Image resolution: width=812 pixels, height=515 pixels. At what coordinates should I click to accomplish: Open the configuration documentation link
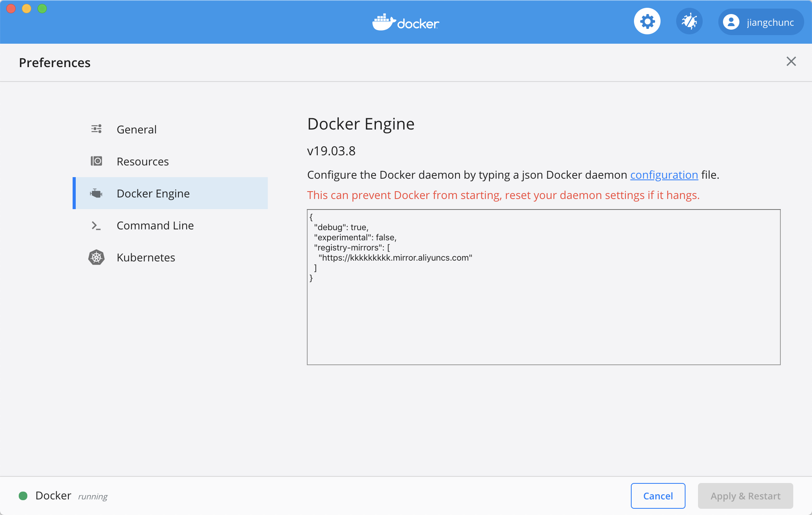click(x=664, y=175)
